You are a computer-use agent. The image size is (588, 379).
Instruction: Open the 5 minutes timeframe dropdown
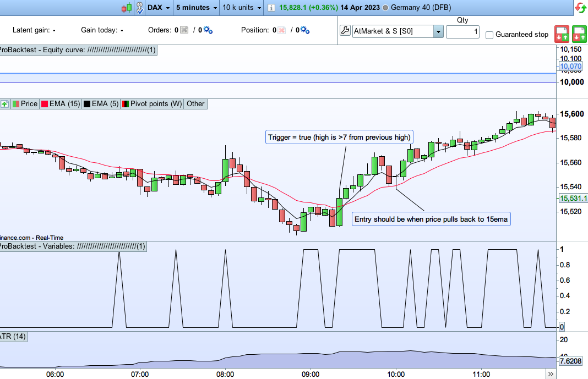(197, 8)
